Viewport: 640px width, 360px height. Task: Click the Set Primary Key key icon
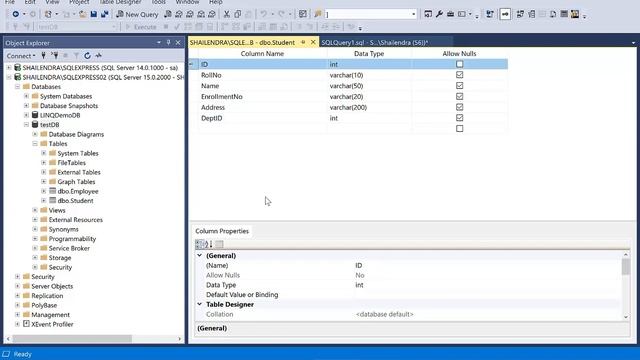coord(505,14)
